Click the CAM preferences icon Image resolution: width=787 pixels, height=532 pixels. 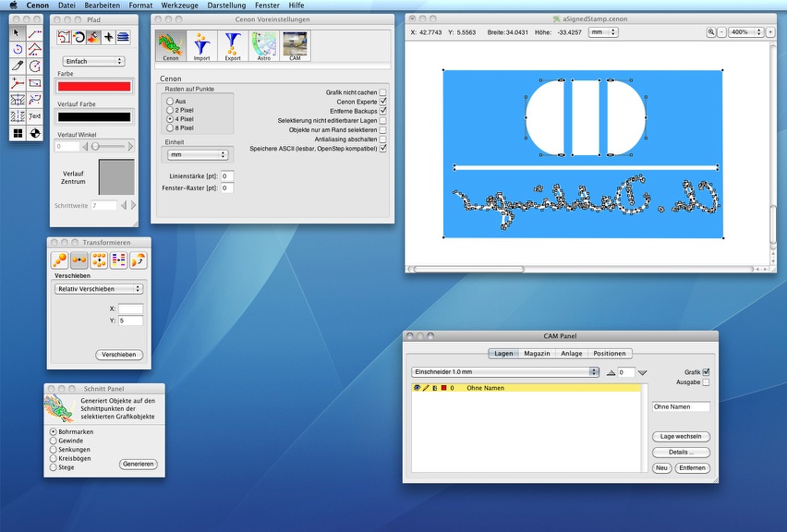296,45
